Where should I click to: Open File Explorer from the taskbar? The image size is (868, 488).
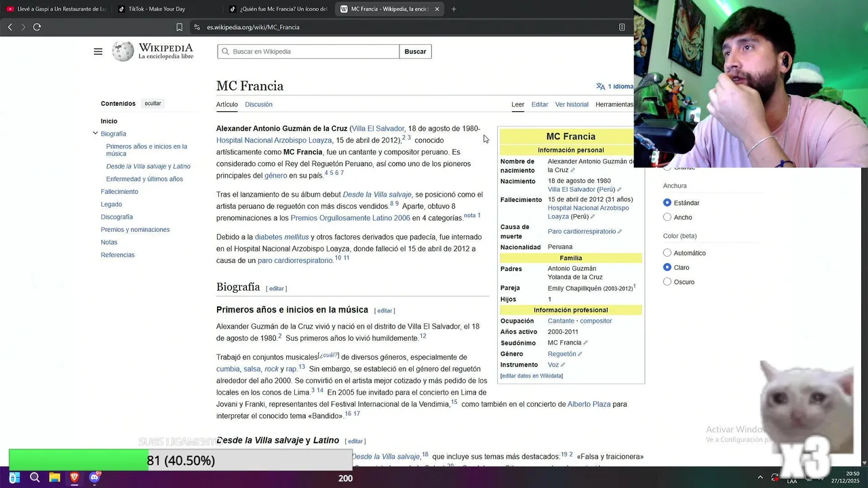[x=55, y=478]
